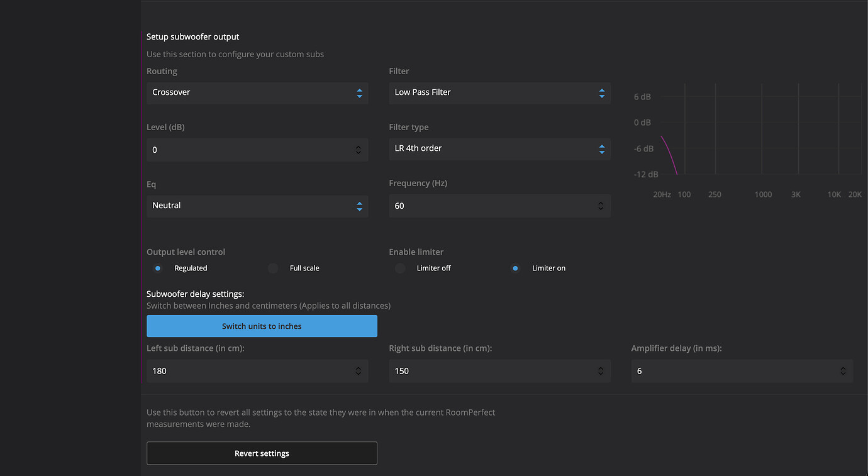Click the Frequency (Hz) stepper arrows
The image size is (868, 476).
click(601, 206)
